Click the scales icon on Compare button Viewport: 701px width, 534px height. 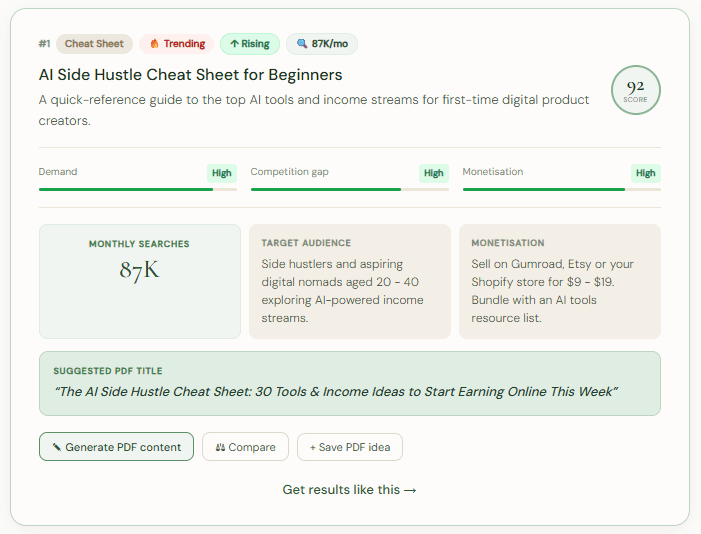[x=220, y=447]
